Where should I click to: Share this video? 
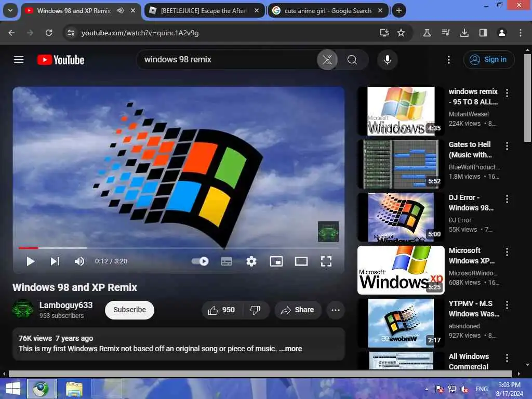pos(298,310)
